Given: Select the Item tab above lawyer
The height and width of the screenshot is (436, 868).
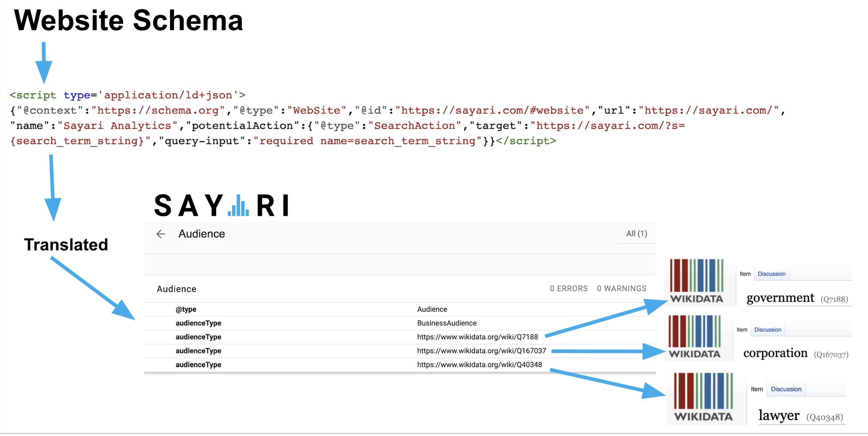Looking at the screenshot, I should tap(757, 389).
